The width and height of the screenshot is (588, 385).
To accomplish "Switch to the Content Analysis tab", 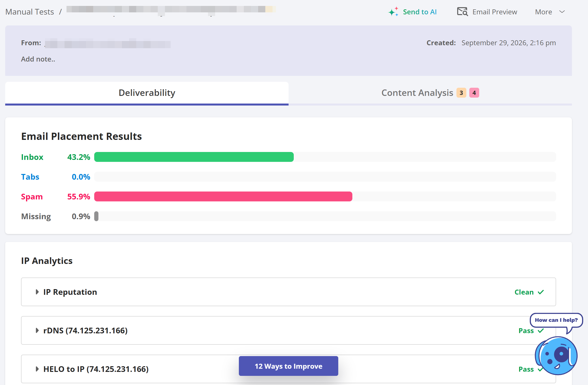I will point(430,93).
